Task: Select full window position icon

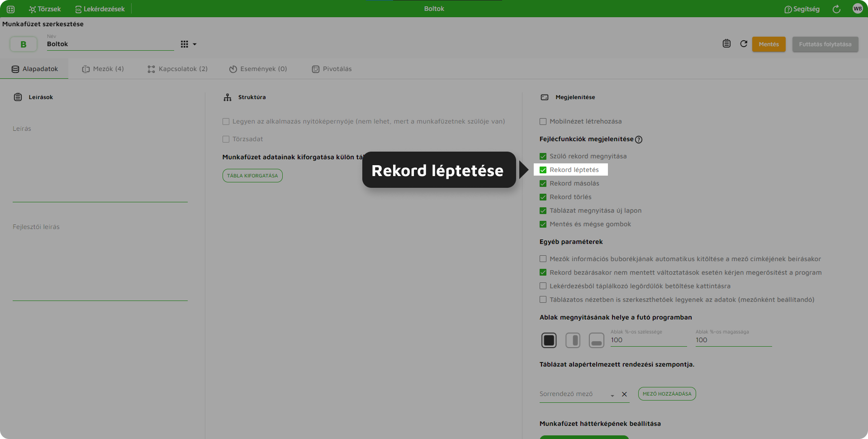Action: point(549,340)
